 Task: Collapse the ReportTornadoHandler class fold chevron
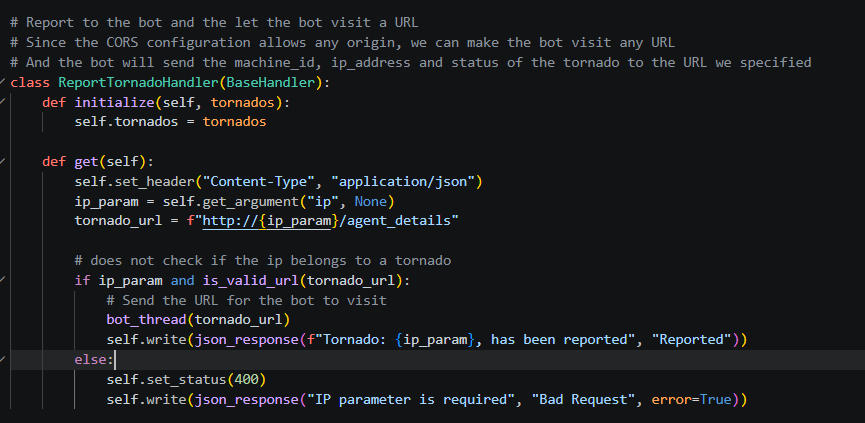[x=3, y=82]
